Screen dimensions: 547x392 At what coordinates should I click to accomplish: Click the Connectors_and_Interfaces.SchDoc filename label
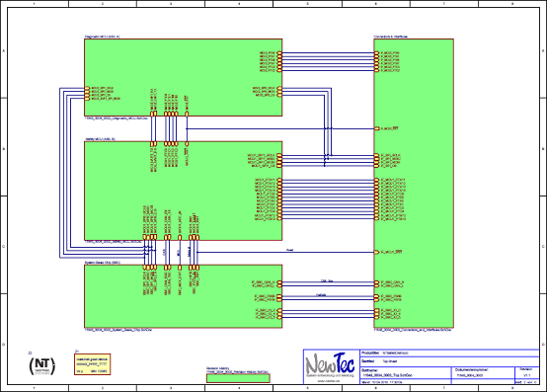413,330
